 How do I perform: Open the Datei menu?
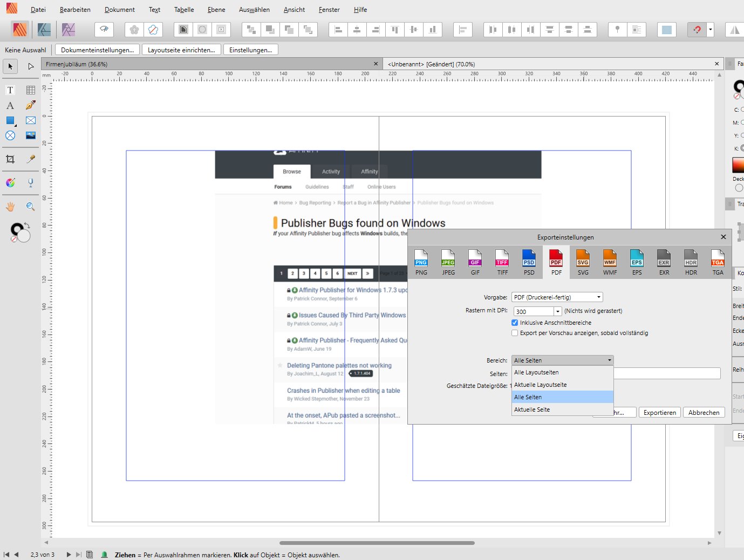pyautogui.click(x=38, y=10)
